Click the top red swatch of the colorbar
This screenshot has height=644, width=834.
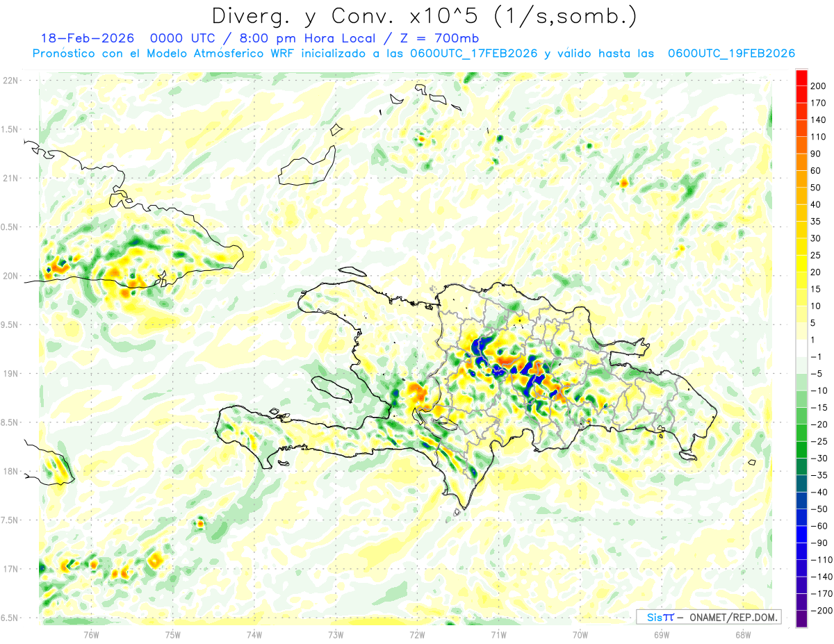[x=801, y=77]
